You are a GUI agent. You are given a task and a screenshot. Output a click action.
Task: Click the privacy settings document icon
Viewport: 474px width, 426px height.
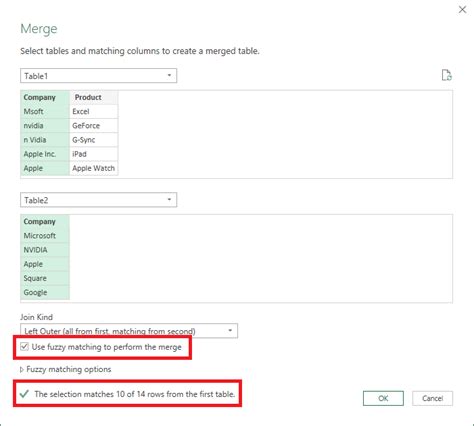(x=446, y=75)
